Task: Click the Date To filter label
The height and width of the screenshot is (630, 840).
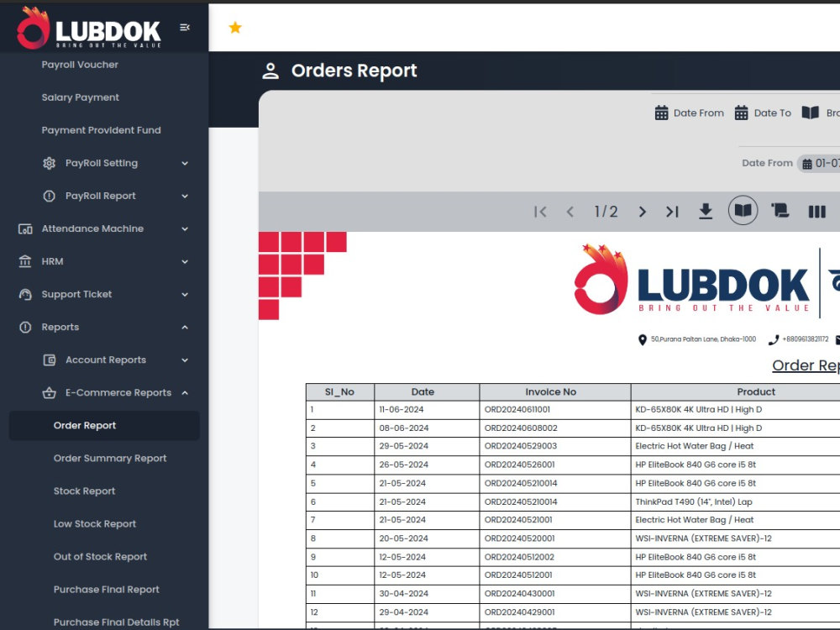Action: [x=773, y=113]
